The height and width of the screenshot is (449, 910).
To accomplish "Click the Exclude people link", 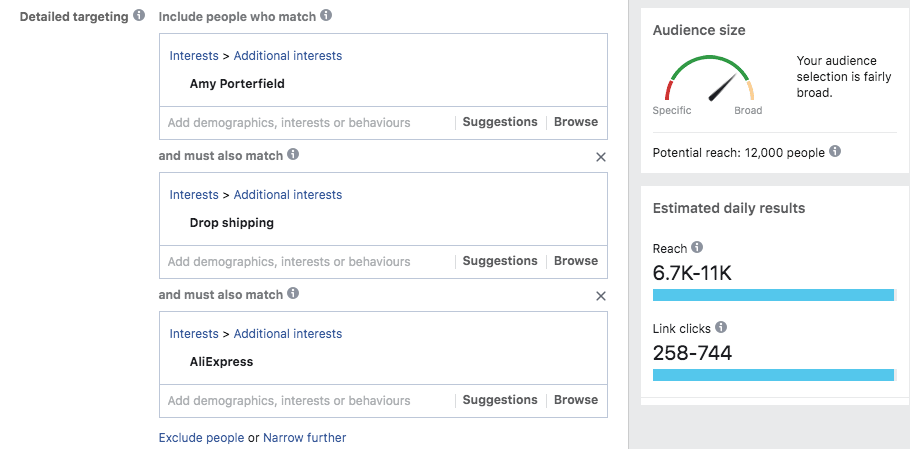I will coord(201,438).
